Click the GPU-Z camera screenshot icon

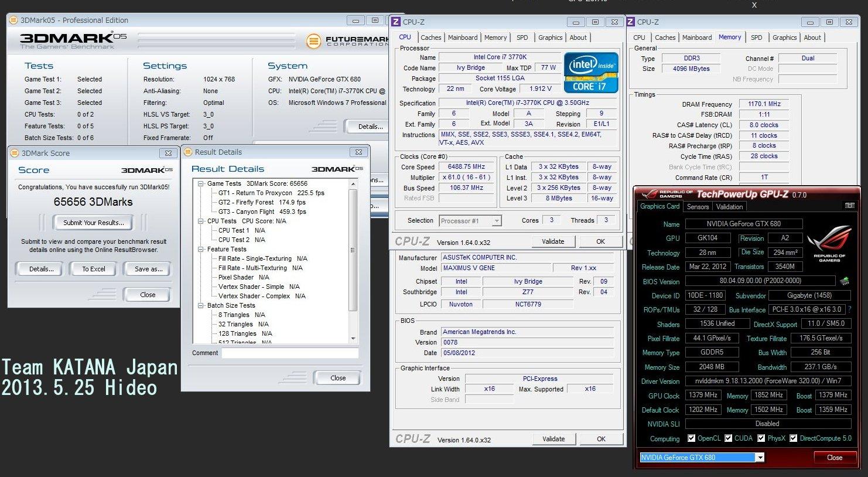(849, 206)
